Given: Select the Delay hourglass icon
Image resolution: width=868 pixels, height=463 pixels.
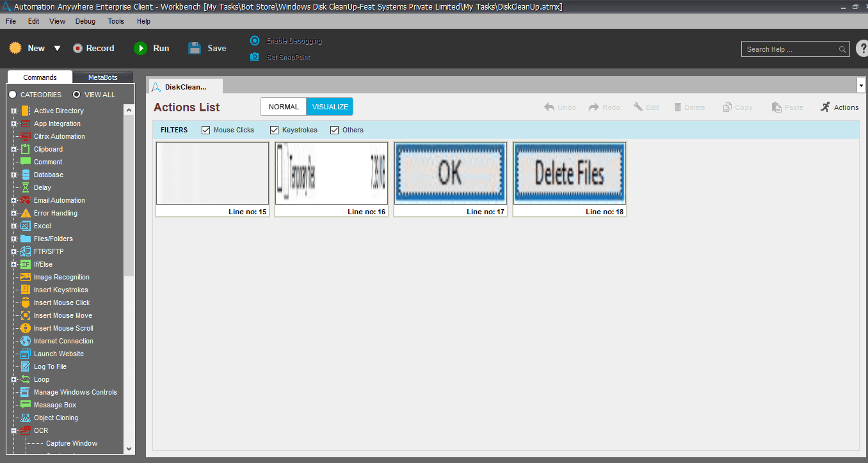Looking at the screenshot, I should coord(26,187).
